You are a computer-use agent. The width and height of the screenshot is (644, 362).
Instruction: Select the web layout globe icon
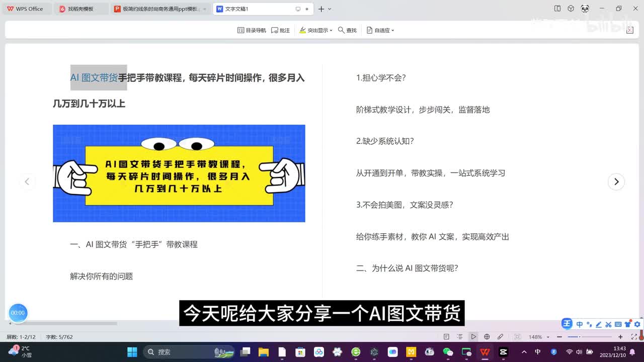click(x=487, y=337)
